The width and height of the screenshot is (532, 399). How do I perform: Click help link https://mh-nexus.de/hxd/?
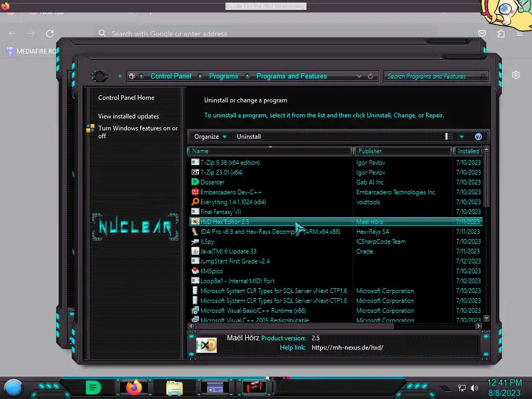(347, 348)
